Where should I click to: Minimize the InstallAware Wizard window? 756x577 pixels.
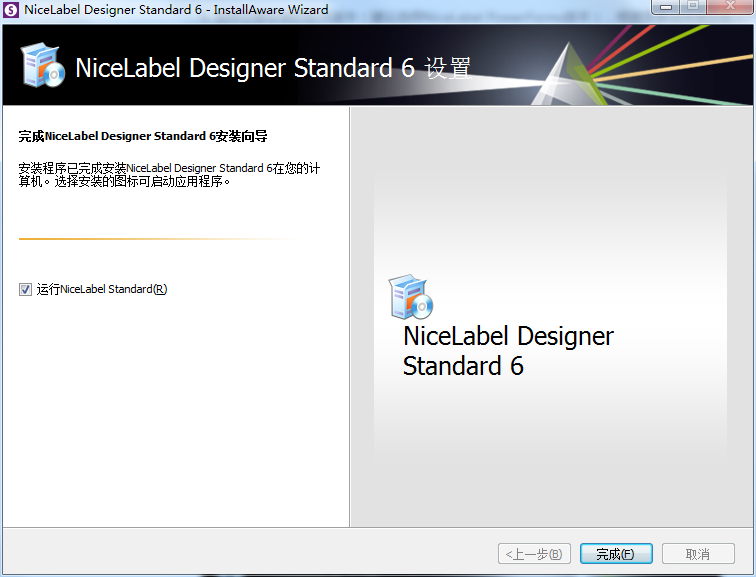point(666,7)
